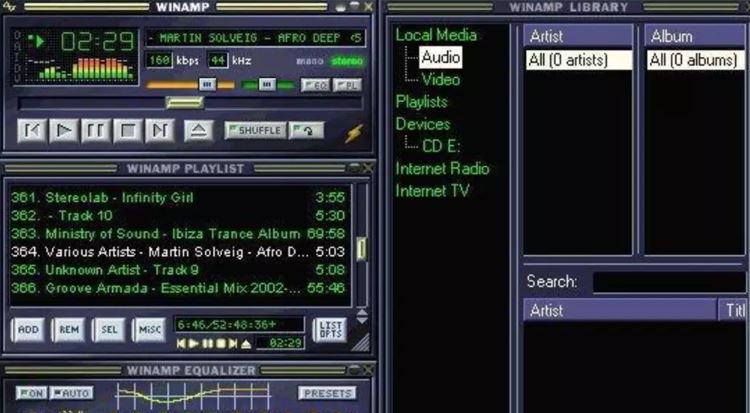Click the song seek bar handle
Viewport: 750px width, 413px height.
coord(185,102)
